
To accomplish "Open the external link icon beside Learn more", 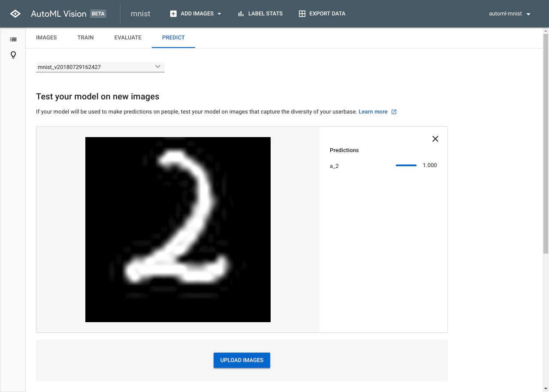I will tap(394, 112).
